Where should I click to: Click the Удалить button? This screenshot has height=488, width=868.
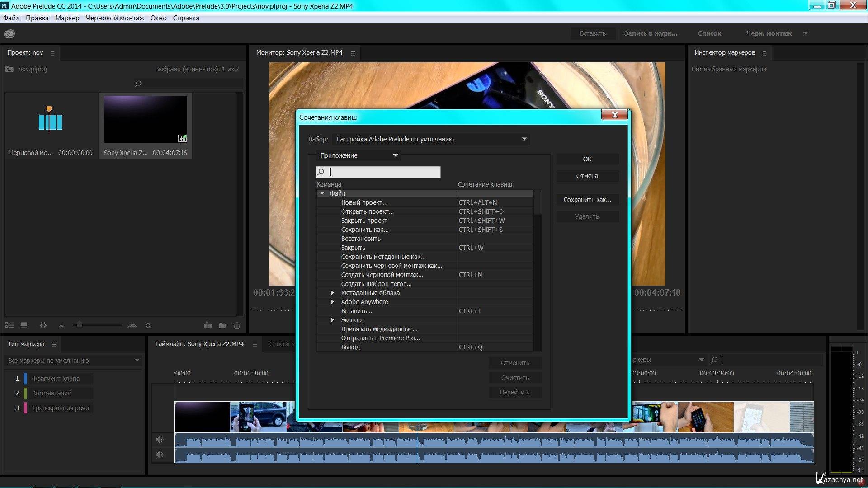point(587,216)
